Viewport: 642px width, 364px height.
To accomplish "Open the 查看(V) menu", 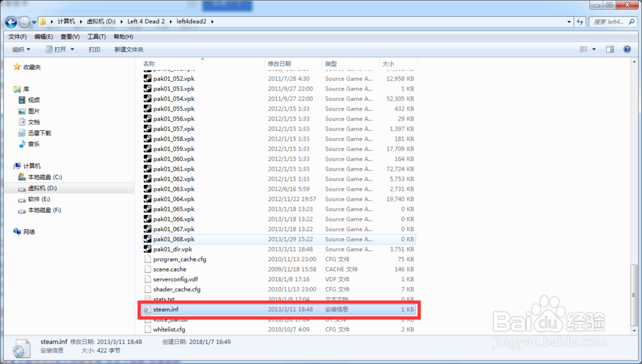I will click(70, 37).
